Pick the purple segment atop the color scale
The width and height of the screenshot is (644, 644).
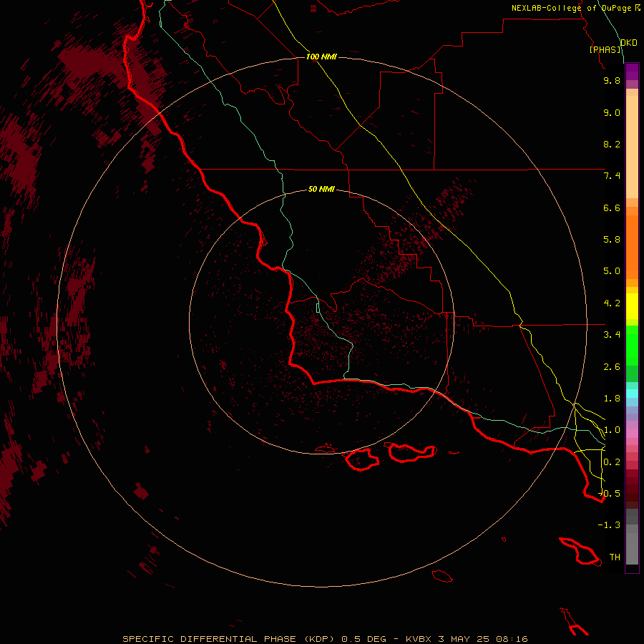(632, 72)
